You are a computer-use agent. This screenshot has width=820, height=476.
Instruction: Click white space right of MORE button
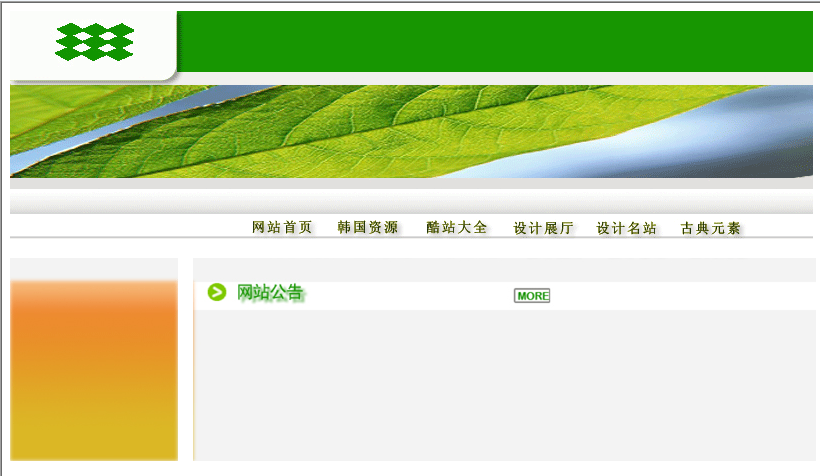pyautogui.click(x=680, y=295)
